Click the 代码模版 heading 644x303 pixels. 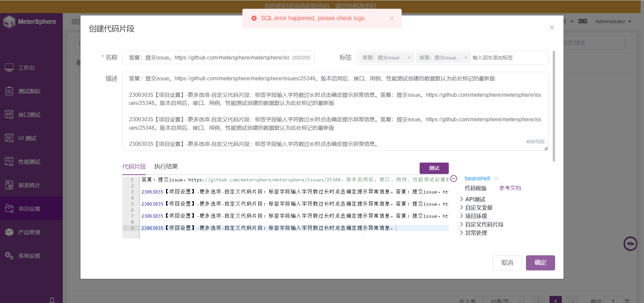tap(476, 188)
